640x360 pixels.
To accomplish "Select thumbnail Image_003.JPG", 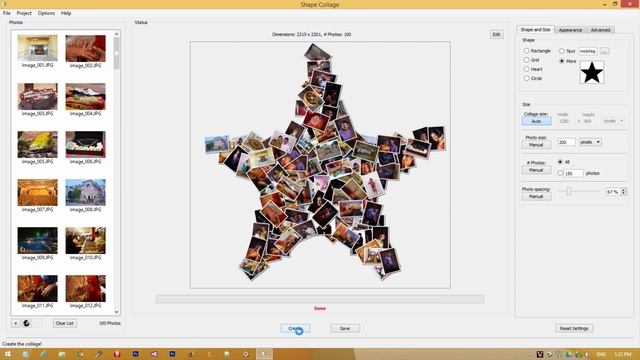I will click(37, 99).
